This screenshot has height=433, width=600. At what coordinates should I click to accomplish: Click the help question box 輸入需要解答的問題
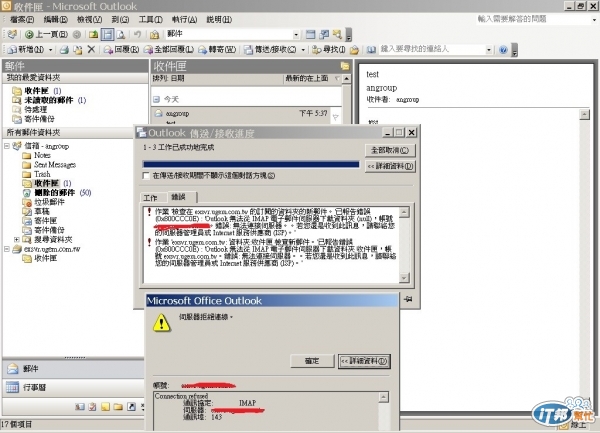pyautogui.click(x=533, y=19)
